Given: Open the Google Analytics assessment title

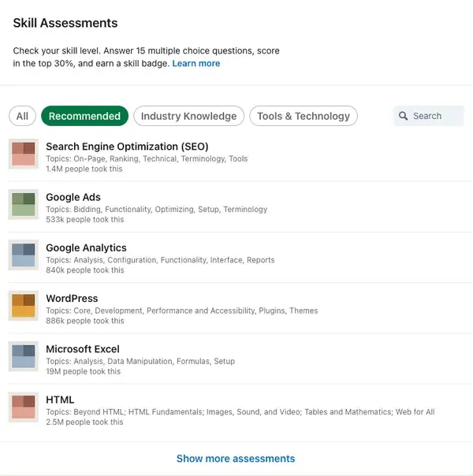Looking at the screenshot, I should (x=86, y=247).
